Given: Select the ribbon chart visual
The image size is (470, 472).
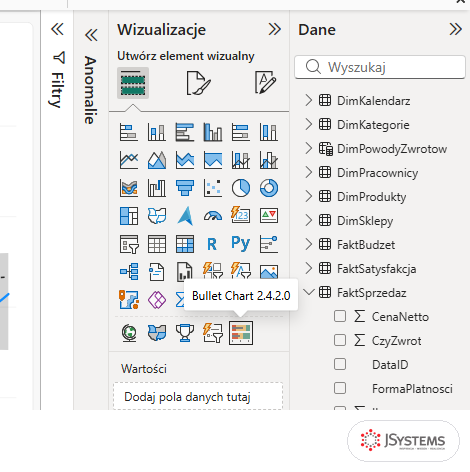Looking at the screenshot, I should tap(129, 188).
